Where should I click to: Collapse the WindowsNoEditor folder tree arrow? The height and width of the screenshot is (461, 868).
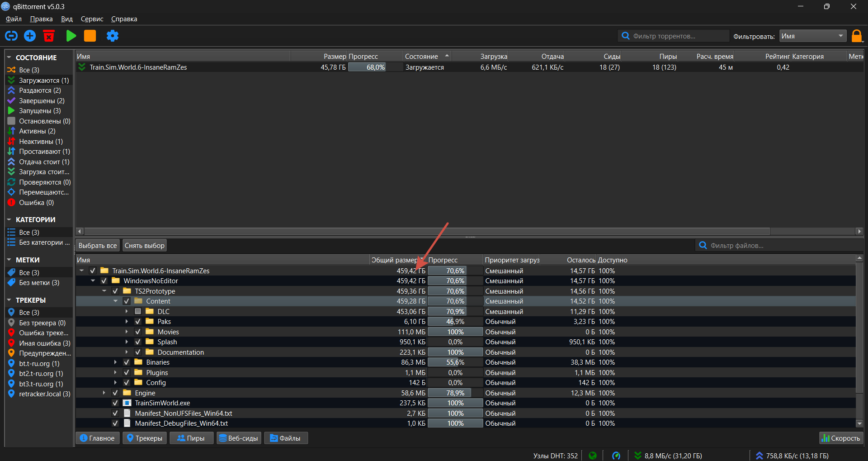click(93, 281)
